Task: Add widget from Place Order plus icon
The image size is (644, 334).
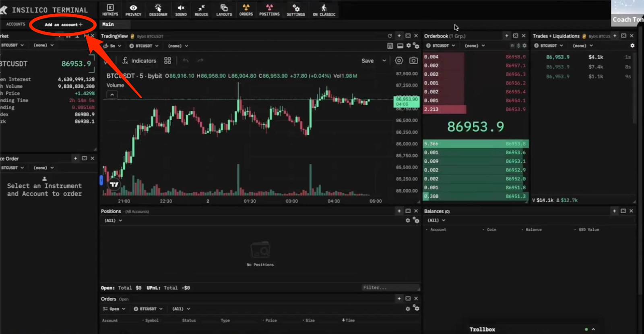Action: pos(75,158)
